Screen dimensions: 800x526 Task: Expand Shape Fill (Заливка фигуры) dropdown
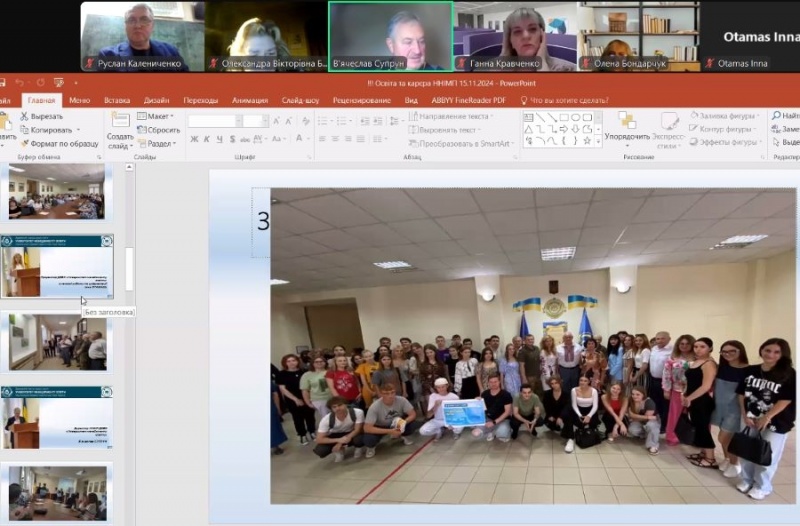[x=726, y=116]
